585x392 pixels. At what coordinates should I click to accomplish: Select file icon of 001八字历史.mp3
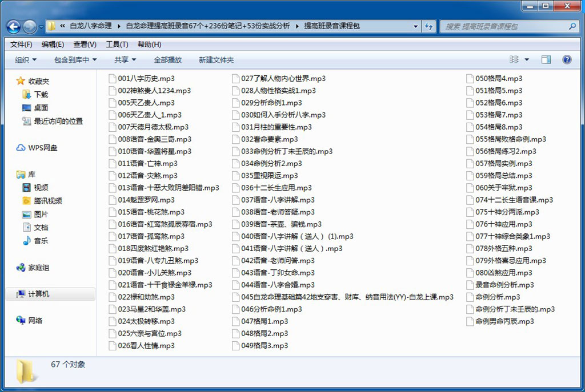coord(112,79)
